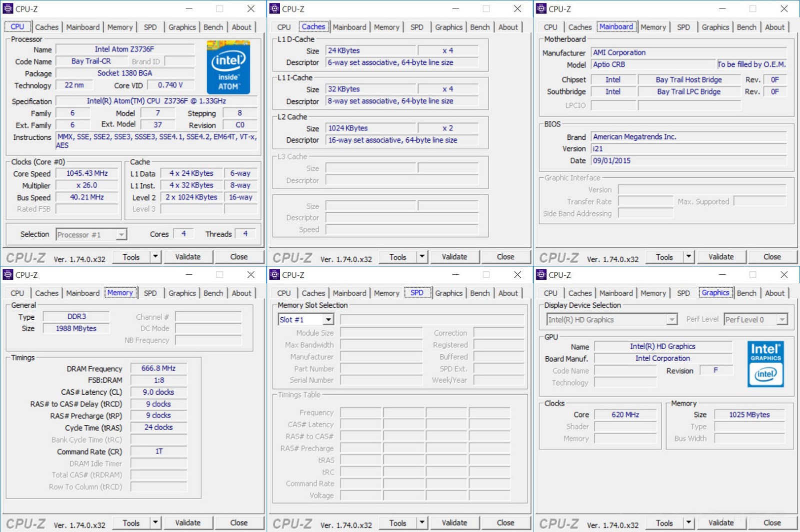Screen dimensions: 800x532
Task: Click Tools button in the Caches tab window
Action: [398, 257]
